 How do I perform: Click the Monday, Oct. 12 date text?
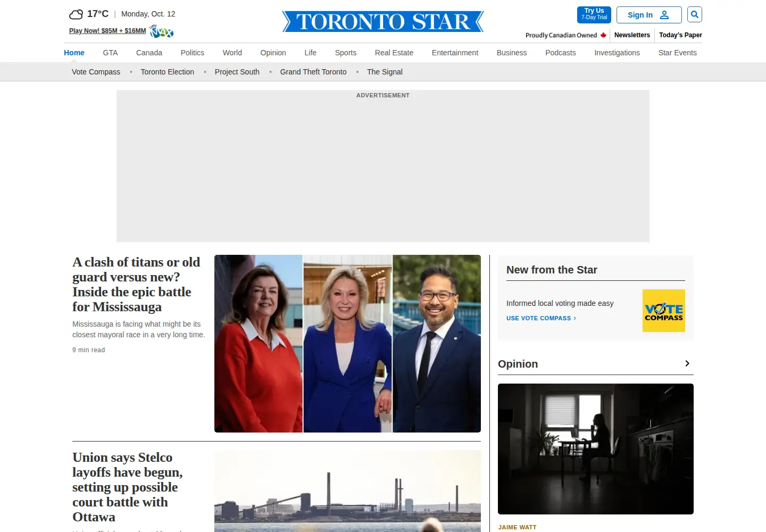(x=148, y=14)
